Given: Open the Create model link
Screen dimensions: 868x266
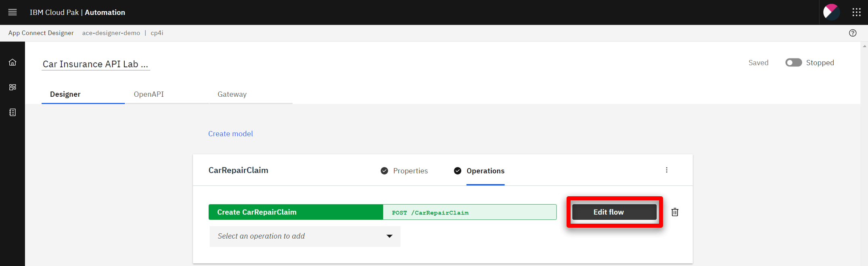Looking at the screenshot, I should (x=230, y=133).
